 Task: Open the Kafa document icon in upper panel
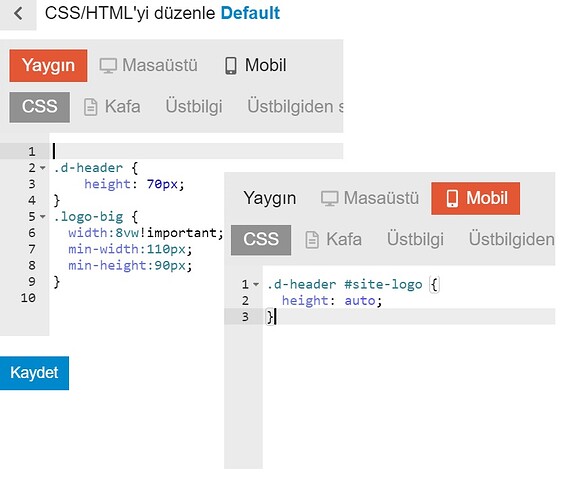click(x=91, y=107)
